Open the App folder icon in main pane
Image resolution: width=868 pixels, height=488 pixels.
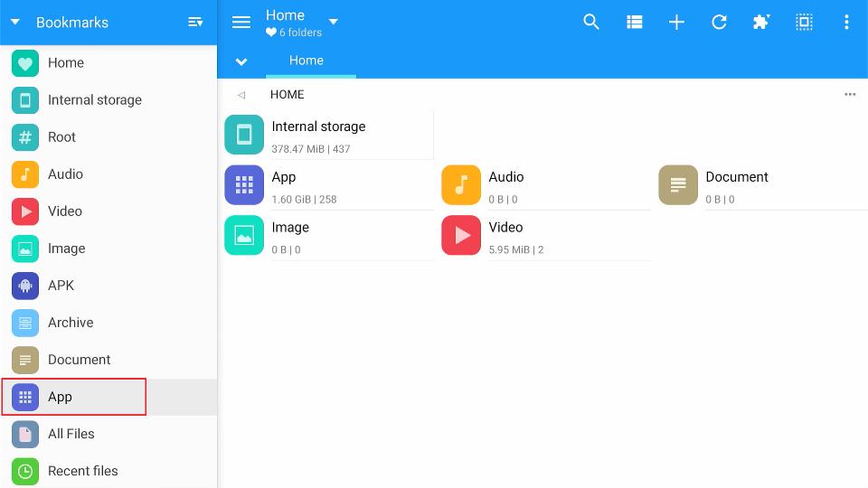(244, 184)
